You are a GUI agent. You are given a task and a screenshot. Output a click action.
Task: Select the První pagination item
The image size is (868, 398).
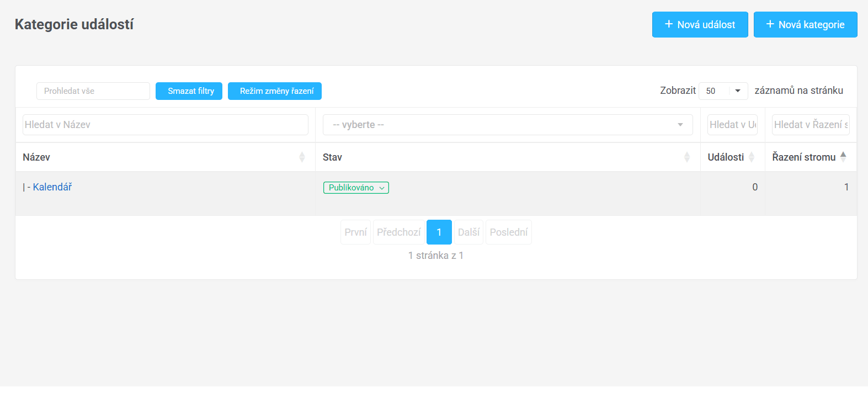355,232
